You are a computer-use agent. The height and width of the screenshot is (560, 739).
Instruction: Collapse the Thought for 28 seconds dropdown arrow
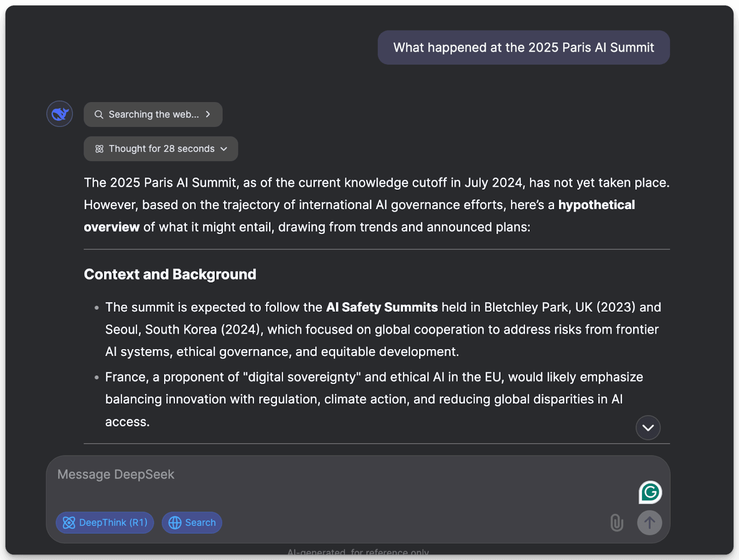(x=224, y=149)
